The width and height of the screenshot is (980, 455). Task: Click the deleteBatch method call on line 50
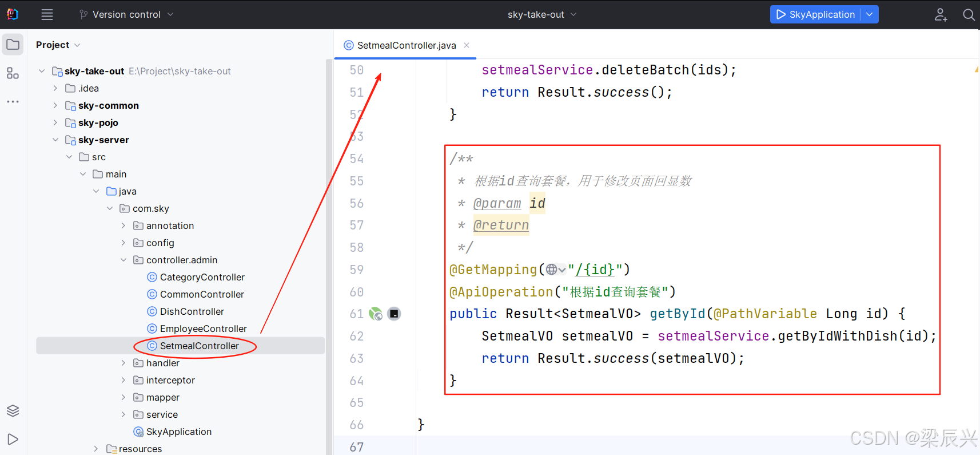coord(646,70)
